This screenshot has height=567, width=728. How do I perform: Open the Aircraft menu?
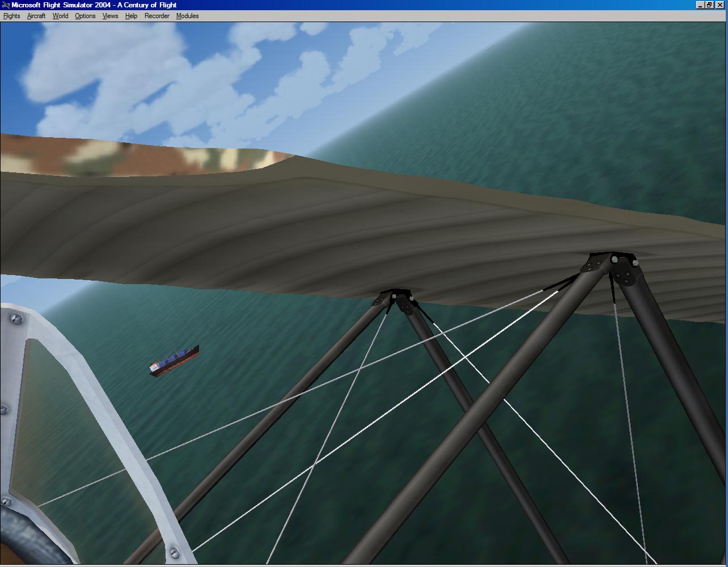point(36,16)
